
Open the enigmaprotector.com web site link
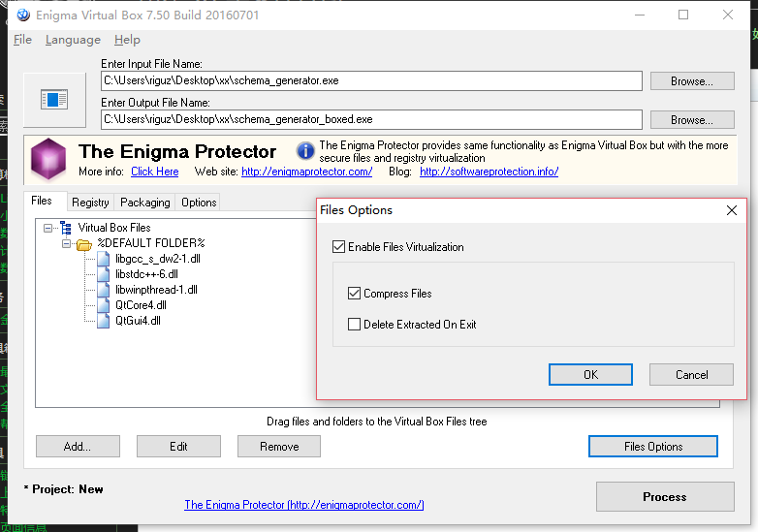point(306,172)
